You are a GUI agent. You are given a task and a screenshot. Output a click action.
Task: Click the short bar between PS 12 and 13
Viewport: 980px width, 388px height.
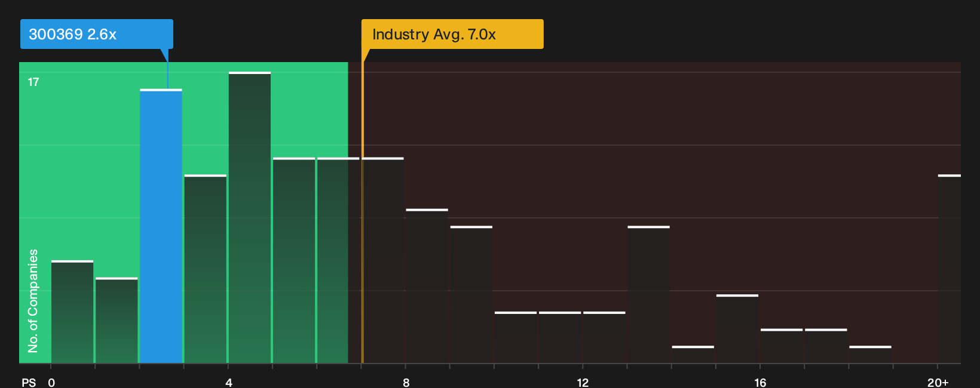click(x=604, y=338)
